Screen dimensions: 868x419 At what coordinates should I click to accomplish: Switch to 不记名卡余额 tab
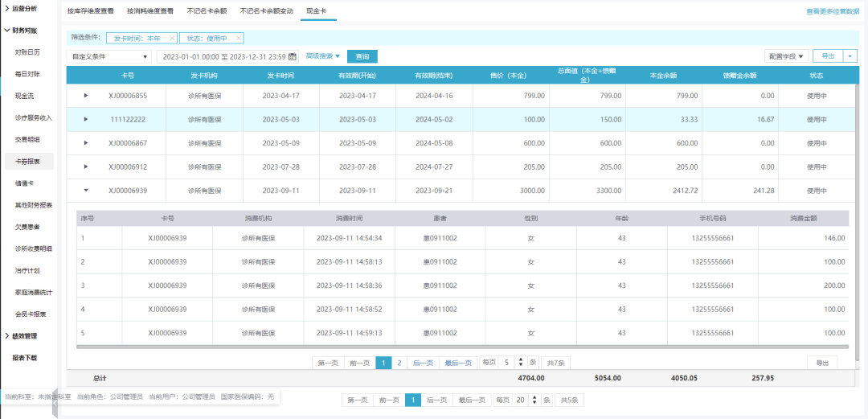(207, 10)
